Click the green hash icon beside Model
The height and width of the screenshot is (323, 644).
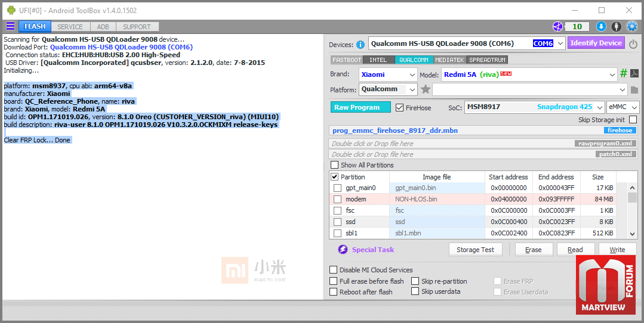624,74
